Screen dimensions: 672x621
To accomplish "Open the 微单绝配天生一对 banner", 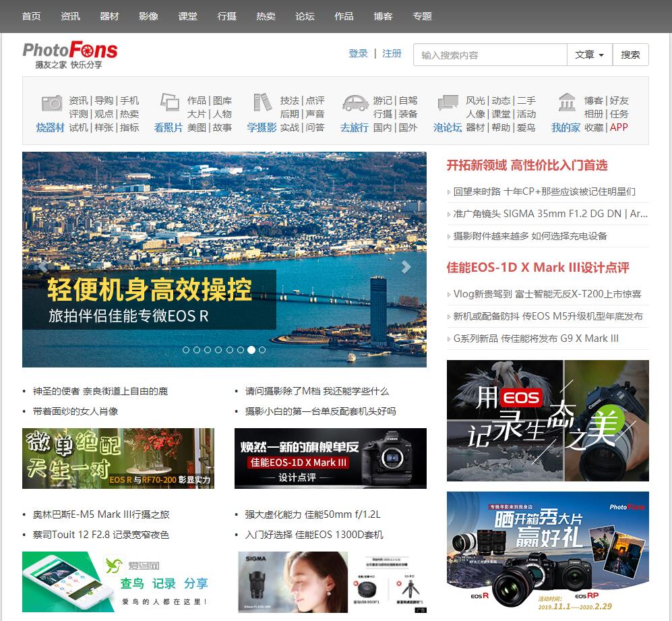I will click(x=118, y=459).
